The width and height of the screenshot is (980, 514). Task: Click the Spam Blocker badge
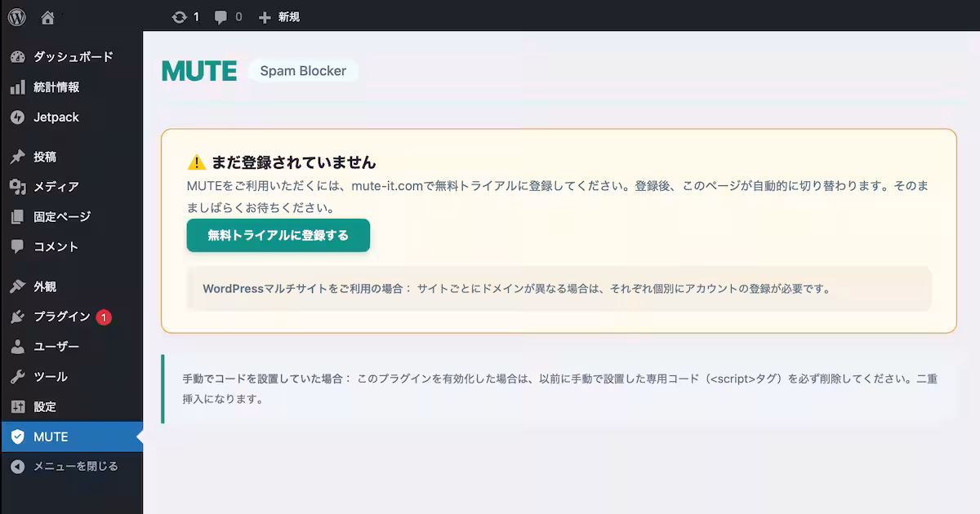pos(303,71)
